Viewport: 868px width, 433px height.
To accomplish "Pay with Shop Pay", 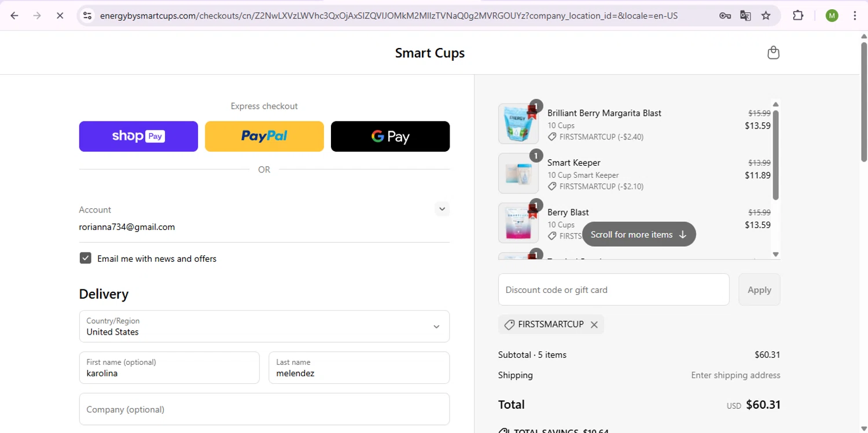I will pyautogui.click(x=138, y=136).
